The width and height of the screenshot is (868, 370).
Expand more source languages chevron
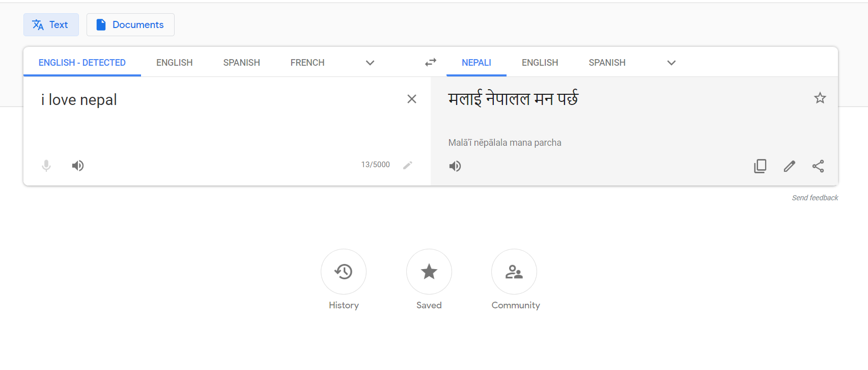coord(370,63)
